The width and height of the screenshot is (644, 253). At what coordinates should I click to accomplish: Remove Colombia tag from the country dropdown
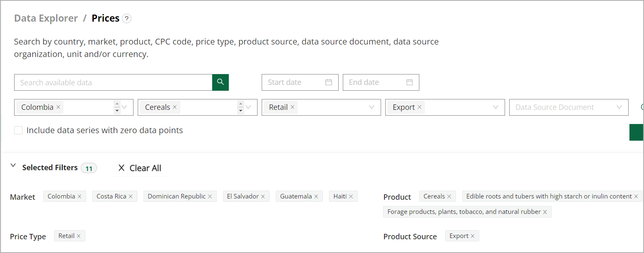coord(59,107)
